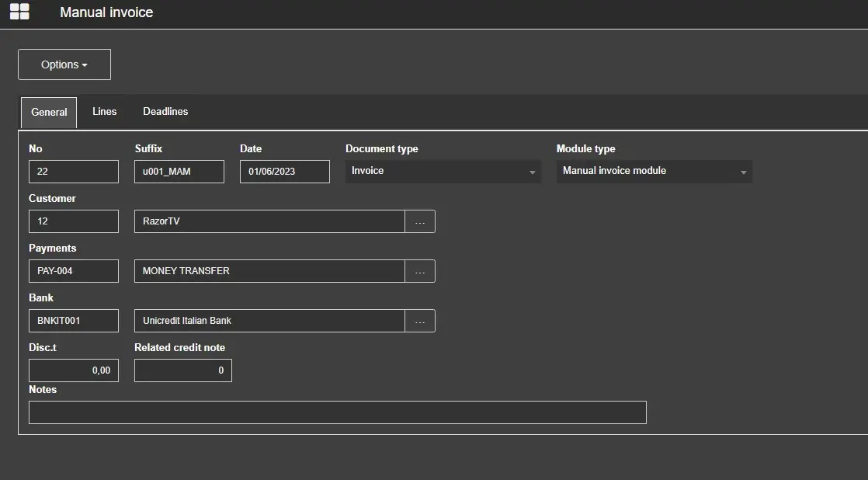The width and height of the screenshot is (868, 480).
Task: Click the Date field showing 01/06/2023
Action: click(x=285, y=172)
